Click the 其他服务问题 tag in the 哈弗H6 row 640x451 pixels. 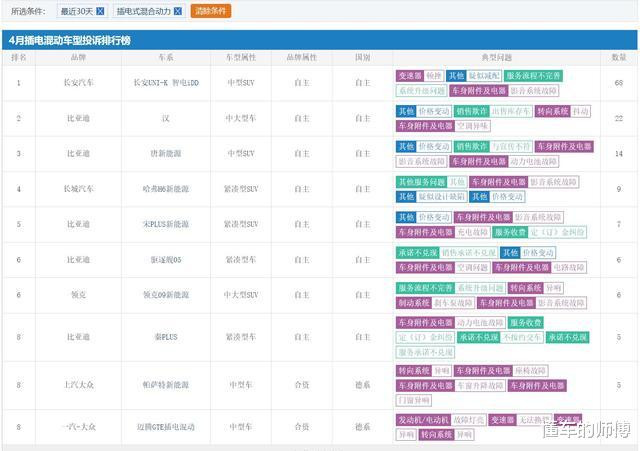click(x=422, y=182)
